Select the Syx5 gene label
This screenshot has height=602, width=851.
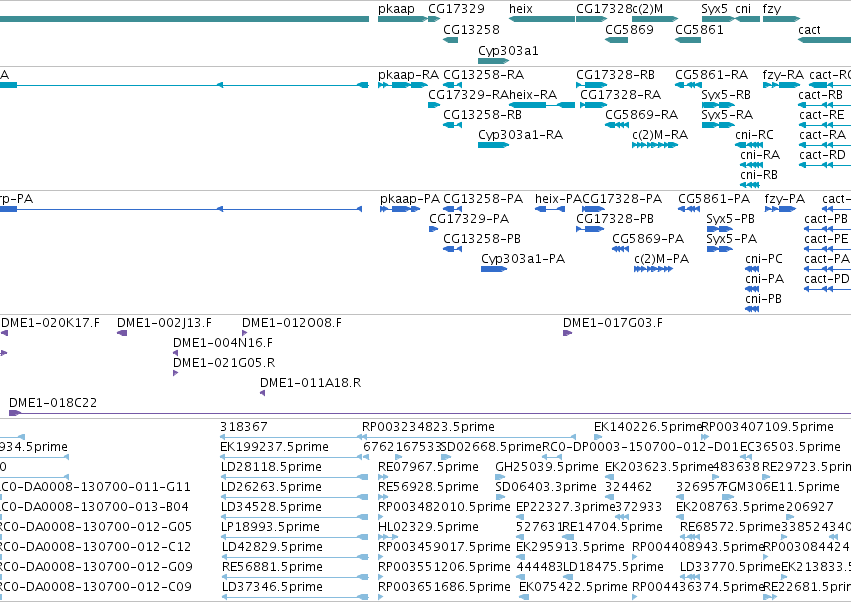tap(714, 9)
